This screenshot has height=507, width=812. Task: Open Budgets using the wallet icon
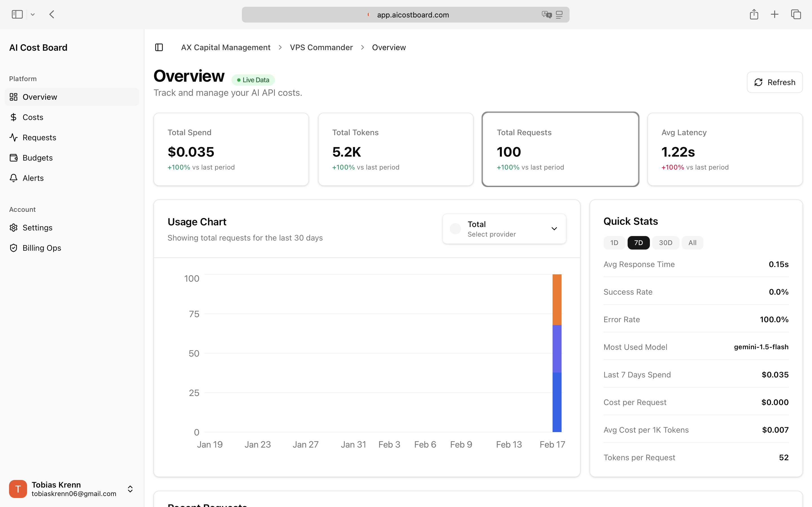[x=14, y=158]
